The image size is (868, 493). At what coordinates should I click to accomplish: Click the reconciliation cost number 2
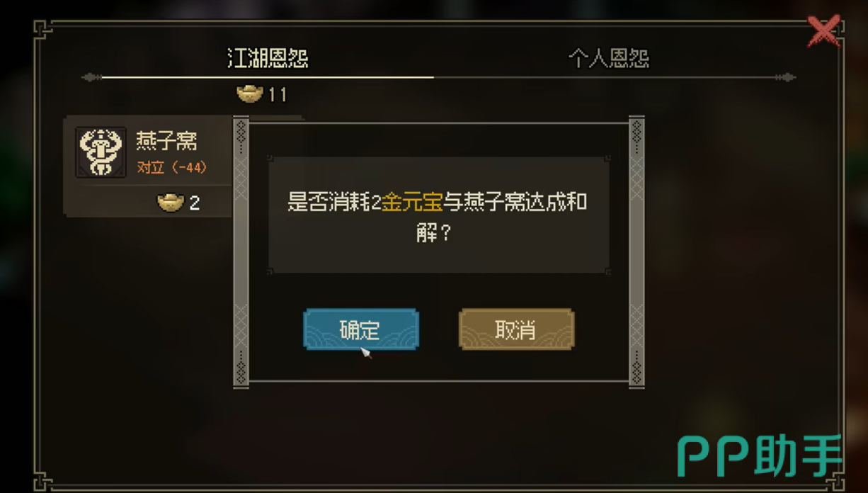[194, 203]
